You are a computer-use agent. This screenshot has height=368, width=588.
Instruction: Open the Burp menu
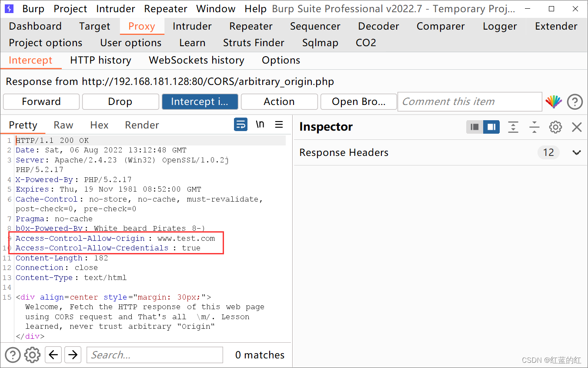point(33,9)
